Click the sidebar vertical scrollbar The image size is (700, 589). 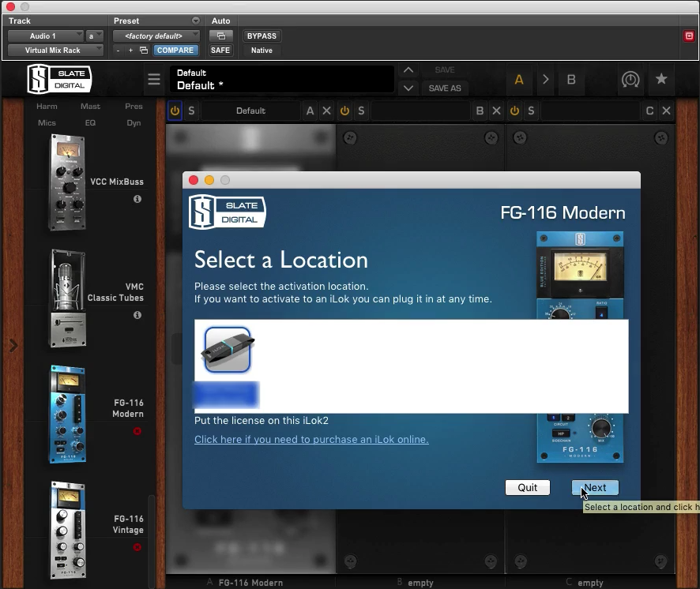pyautogui.click(x=152, y=540)
